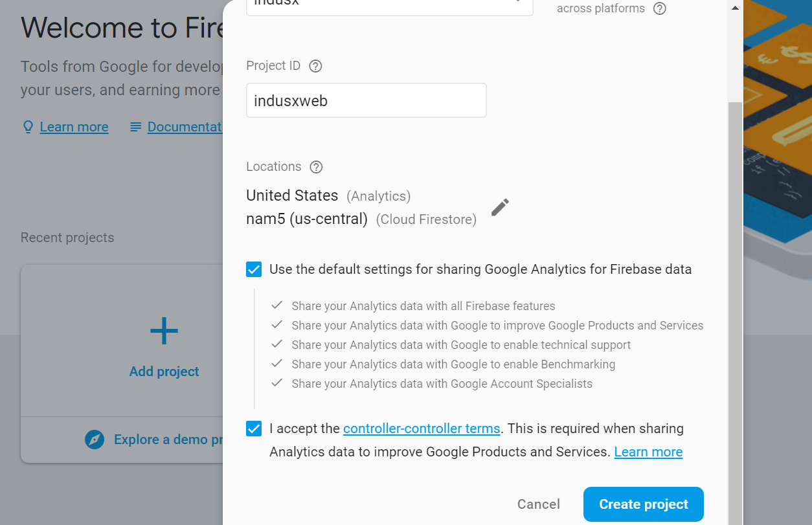
Task: Toggle the controller-controller terms acceptance checkbox
Action: pos(254,429)
